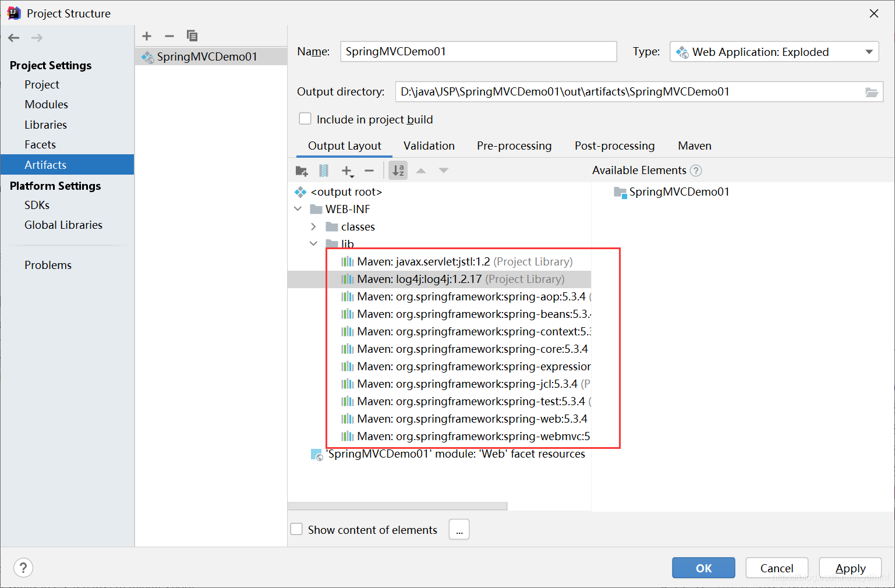The height and width of the screenshot is (588, 895).
Task: Click the spring-aop library bar icon
Action: click(x=348, y=296)
